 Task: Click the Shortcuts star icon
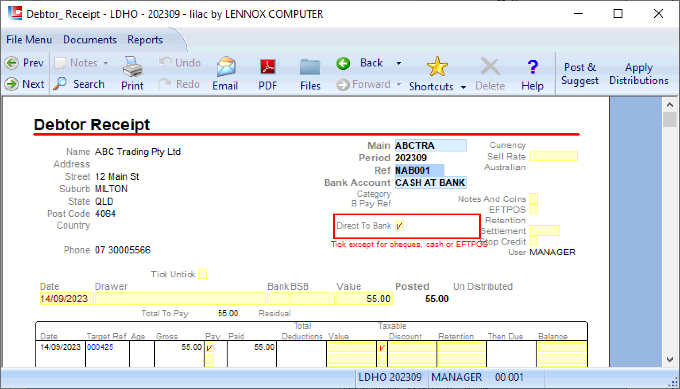click(x=437, y=66)
